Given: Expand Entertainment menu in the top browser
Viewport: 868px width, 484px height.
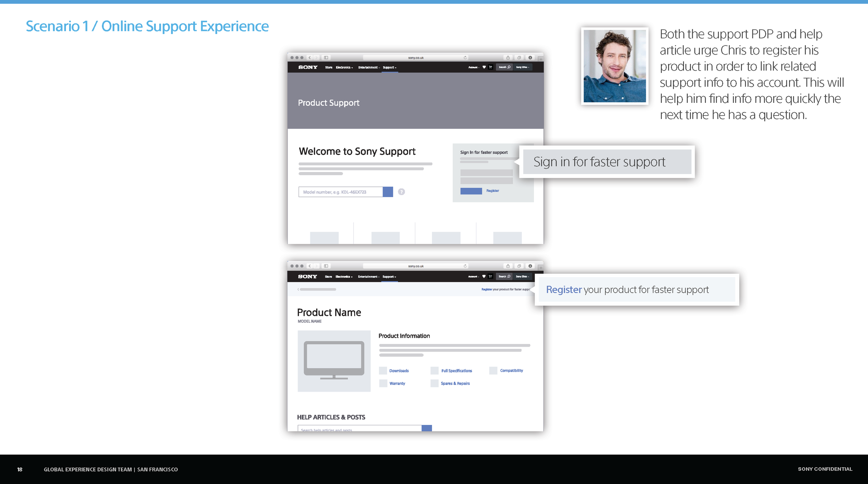Looking at the screenshot, I should point(369,67).
